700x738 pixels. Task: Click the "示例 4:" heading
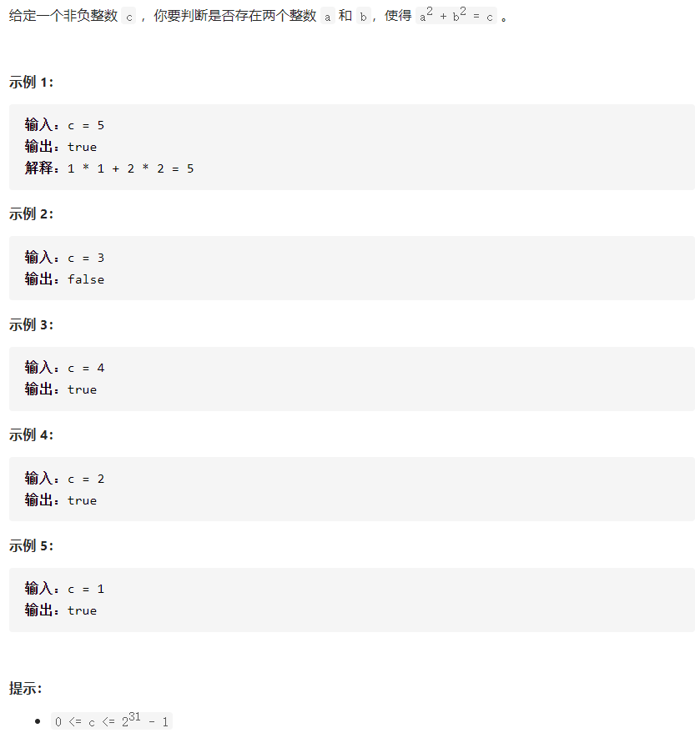32,434
